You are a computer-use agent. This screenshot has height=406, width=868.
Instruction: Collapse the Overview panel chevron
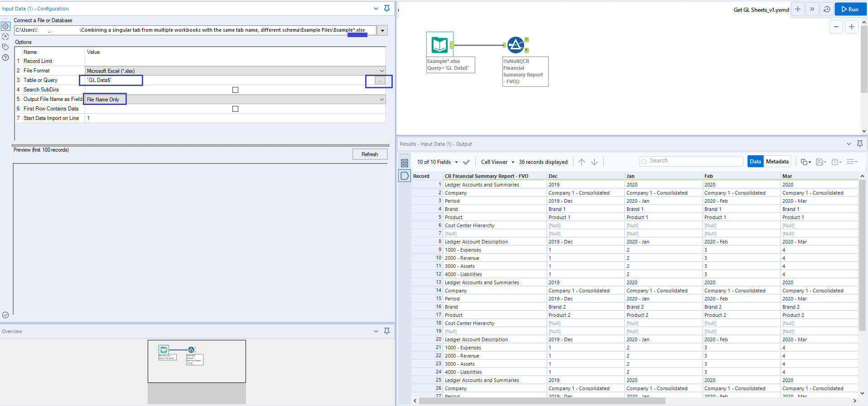pyautogui.click(x=376, y=331)
